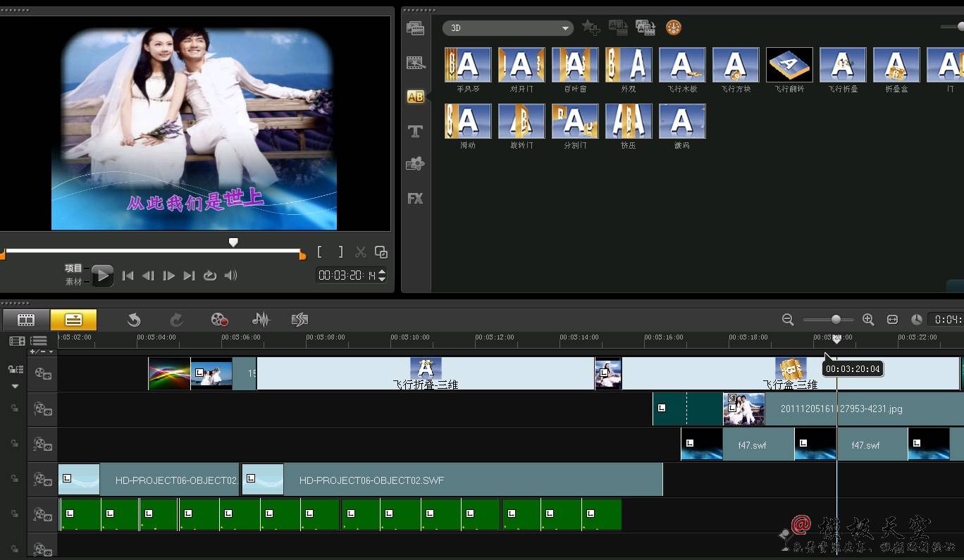Switch preview mode to 项目
This screenshot has height=560, width=964.
pos(73,268)
